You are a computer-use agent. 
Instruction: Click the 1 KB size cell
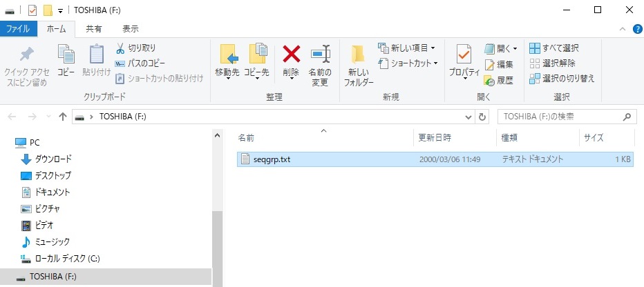tap(623, 159)
